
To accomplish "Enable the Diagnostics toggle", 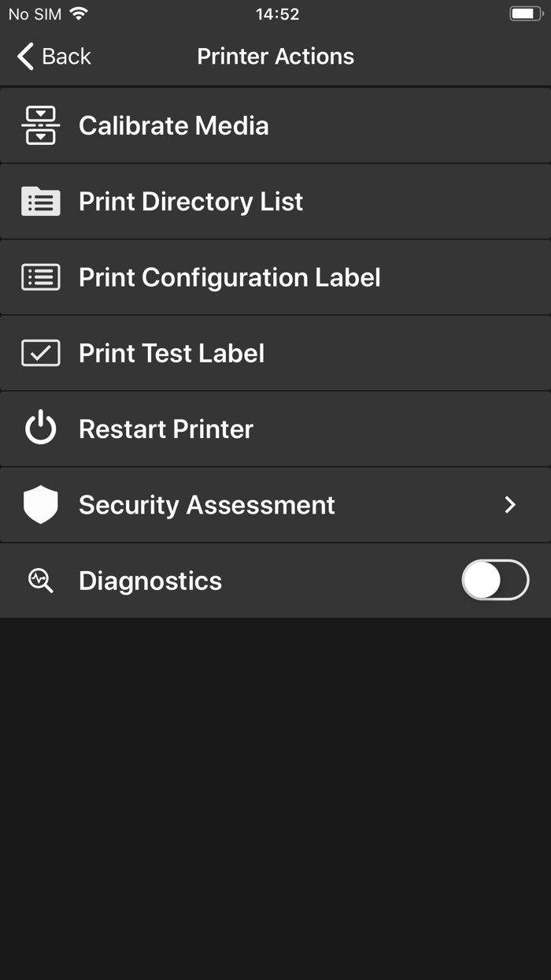I will click(495, 580).
